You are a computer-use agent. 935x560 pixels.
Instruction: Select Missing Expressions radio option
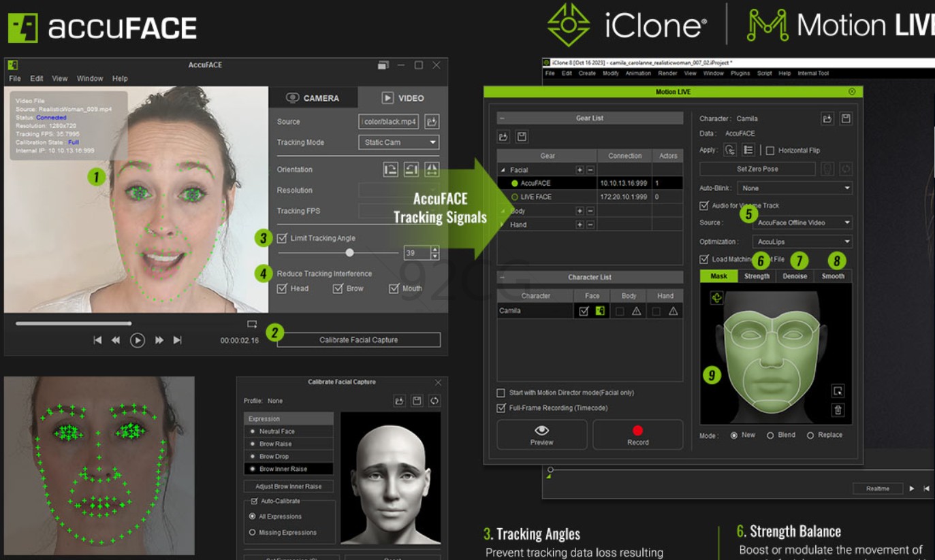tap(253, 532)
